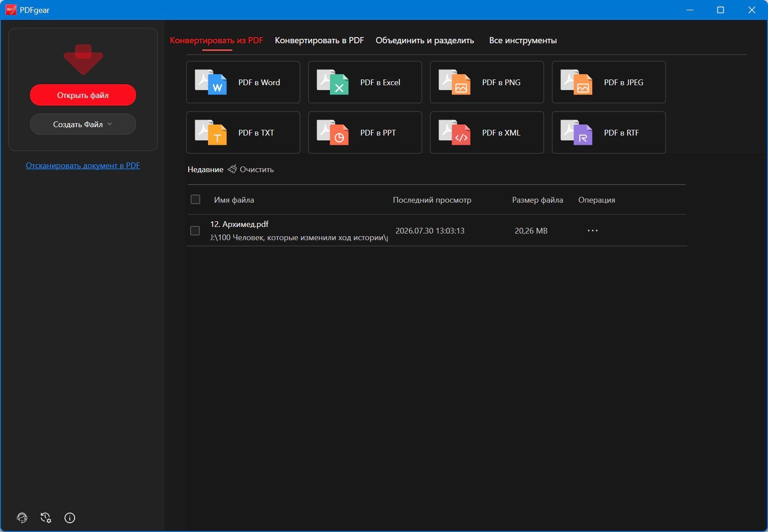Switch to the Конвертировать в PDF tab
This screenshot has height=532, width=768.
click(319, 40)
